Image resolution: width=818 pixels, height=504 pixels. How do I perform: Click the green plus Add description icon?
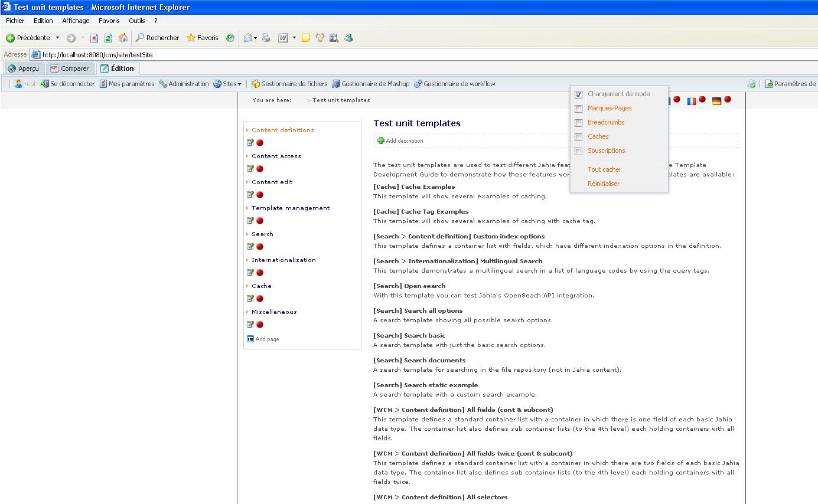click(x=381, y=140)
